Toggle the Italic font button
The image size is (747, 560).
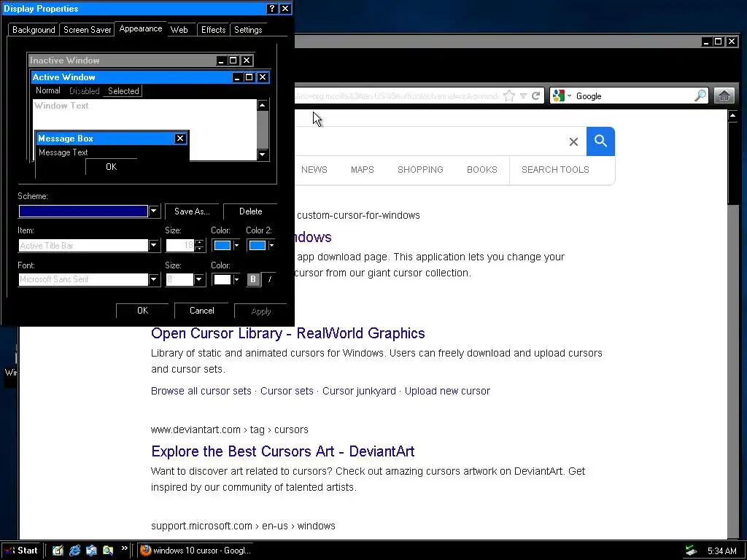(x=270, y=279)
